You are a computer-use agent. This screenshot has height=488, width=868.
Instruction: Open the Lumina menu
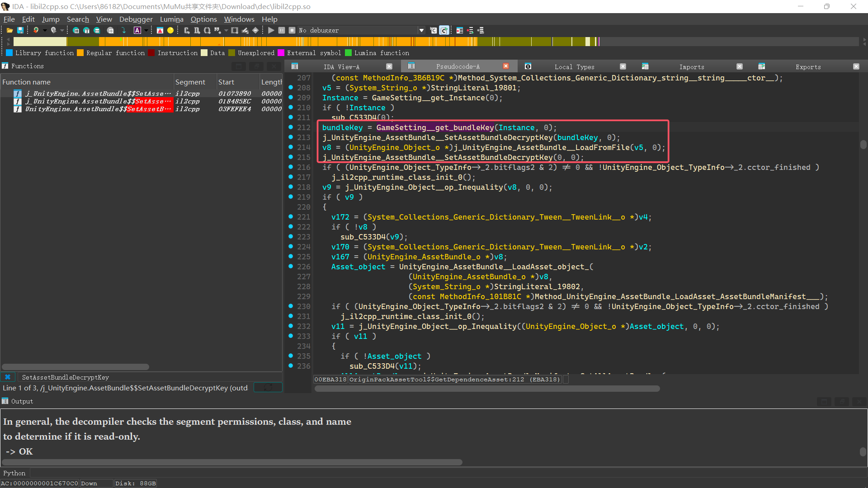click(171, 19)
